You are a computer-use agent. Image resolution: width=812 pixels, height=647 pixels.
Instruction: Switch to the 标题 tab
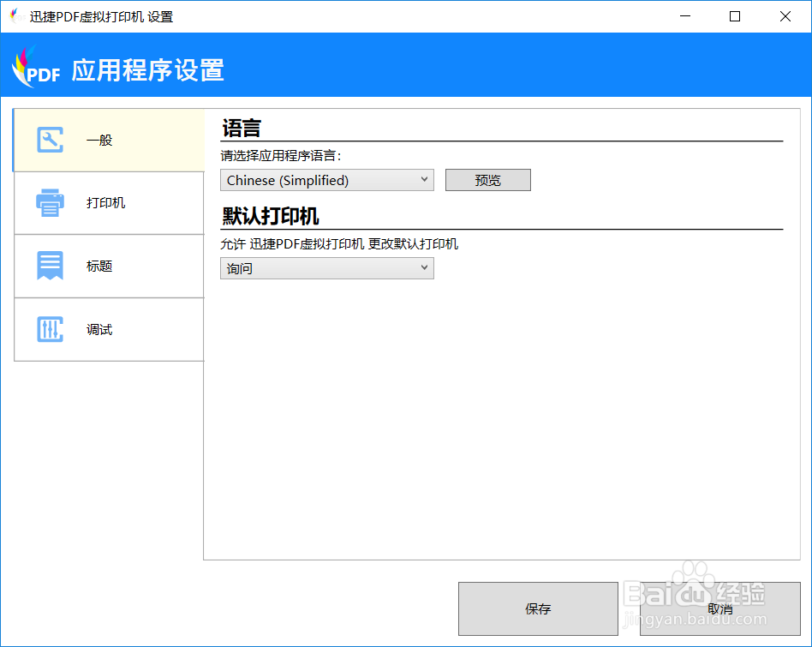pyautogui.click(x=109, y=267)
